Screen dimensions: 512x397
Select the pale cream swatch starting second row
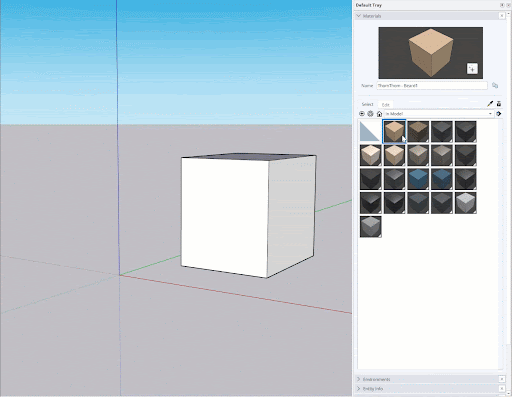(370, 155)
